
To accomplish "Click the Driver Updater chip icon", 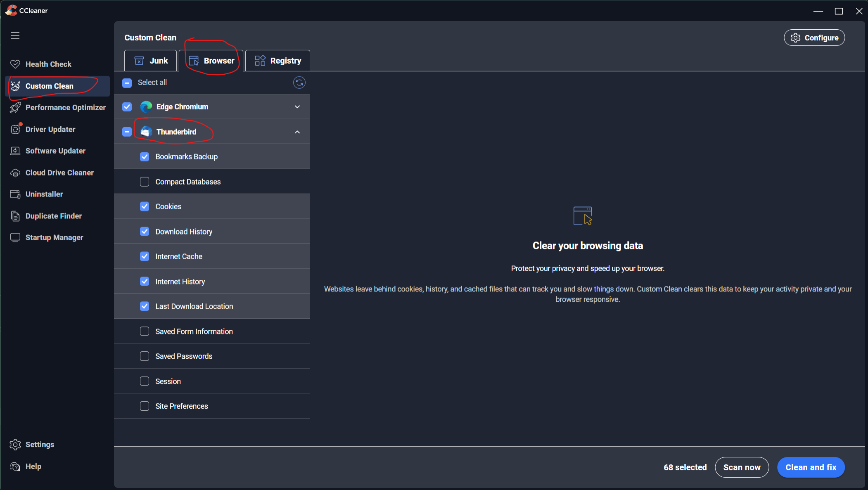I will point(15,129).
